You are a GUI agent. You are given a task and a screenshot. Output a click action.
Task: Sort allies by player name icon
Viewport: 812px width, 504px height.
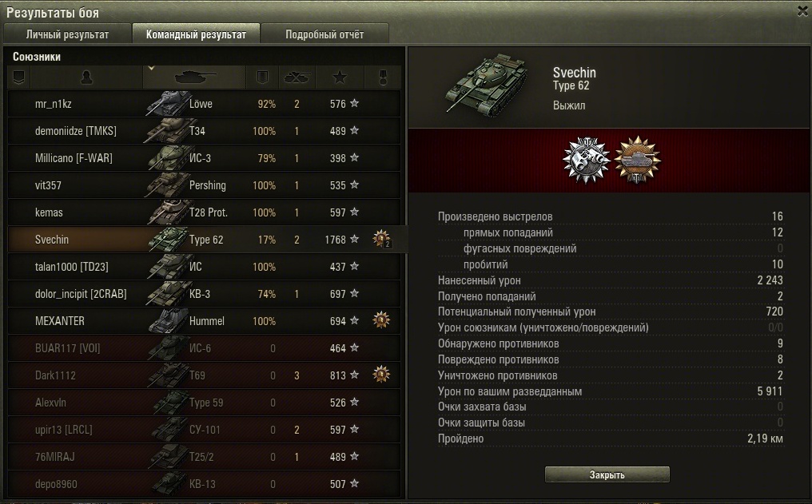point(86,77)
